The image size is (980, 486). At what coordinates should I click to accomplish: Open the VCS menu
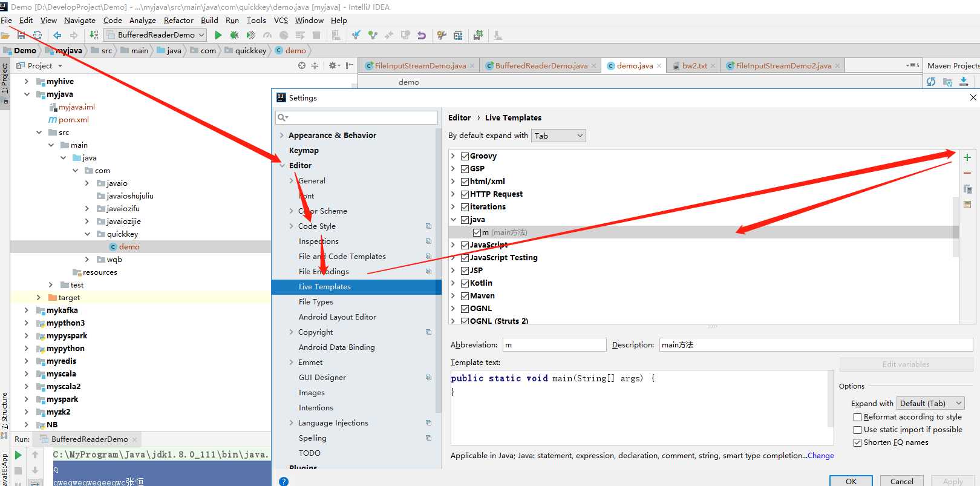pos(281,20)
